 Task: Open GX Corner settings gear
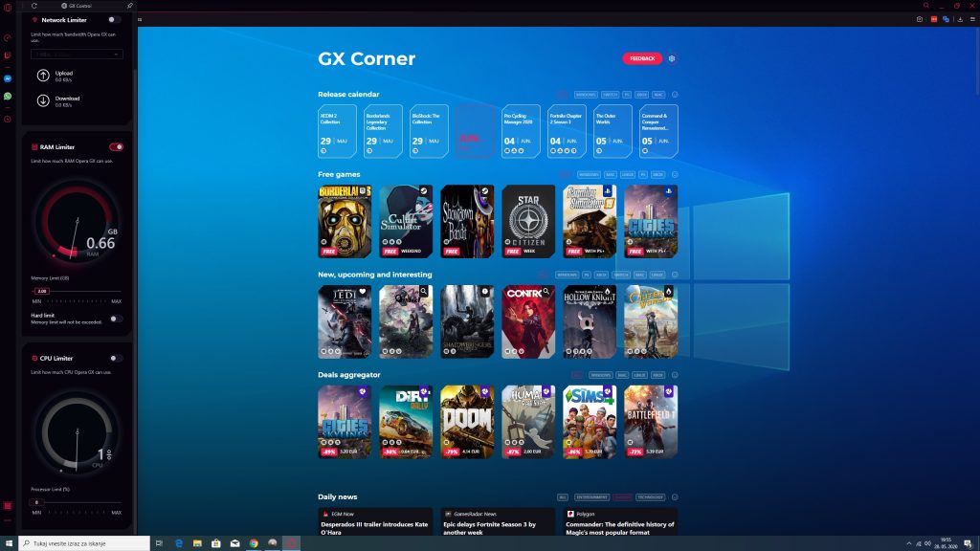[x=672, y=58]
